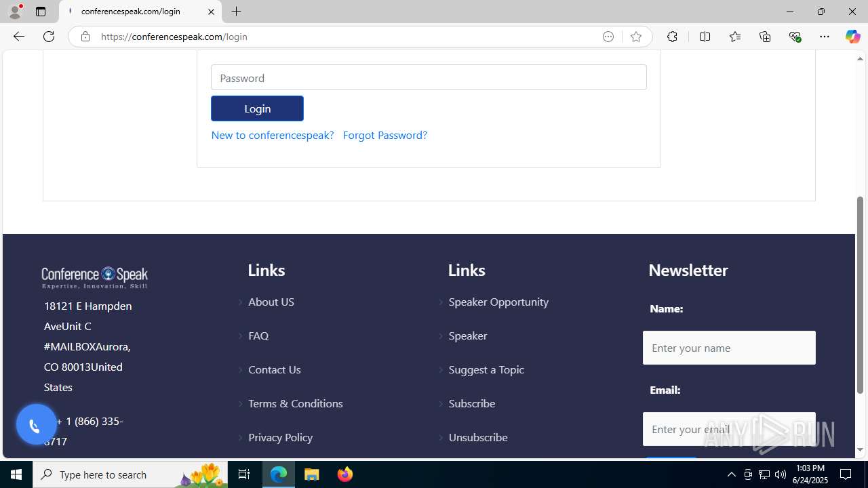The image size is (868, 488).
Task: Open the FAQ footer link
Action: (x=258, y=335)
